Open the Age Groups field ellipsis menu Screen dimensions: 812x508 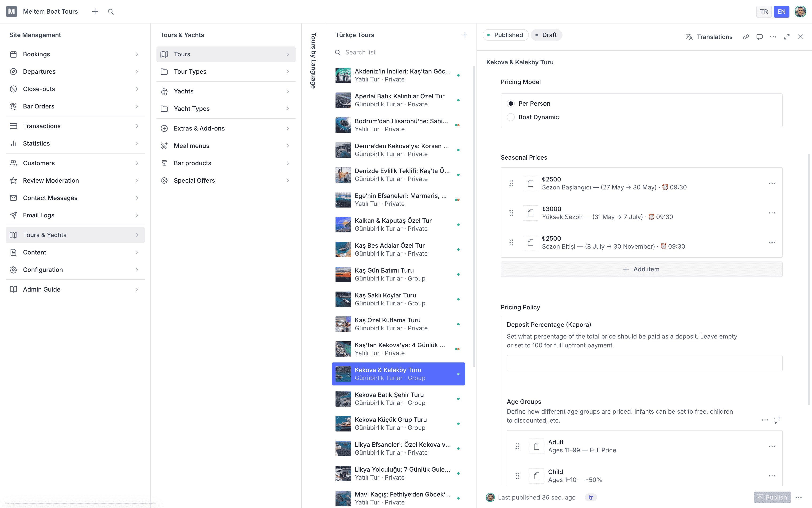[765, 420]
